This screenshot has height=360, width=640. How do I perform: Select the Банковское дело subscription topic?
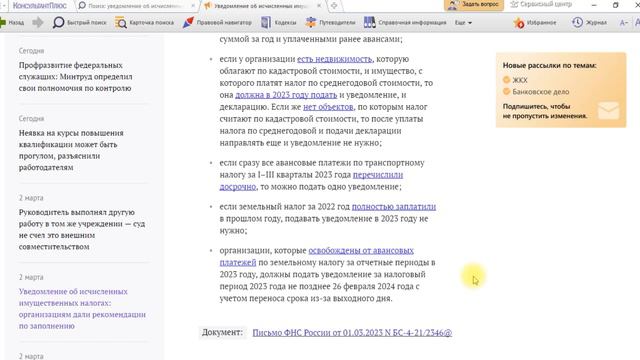[x=536, y=92]
